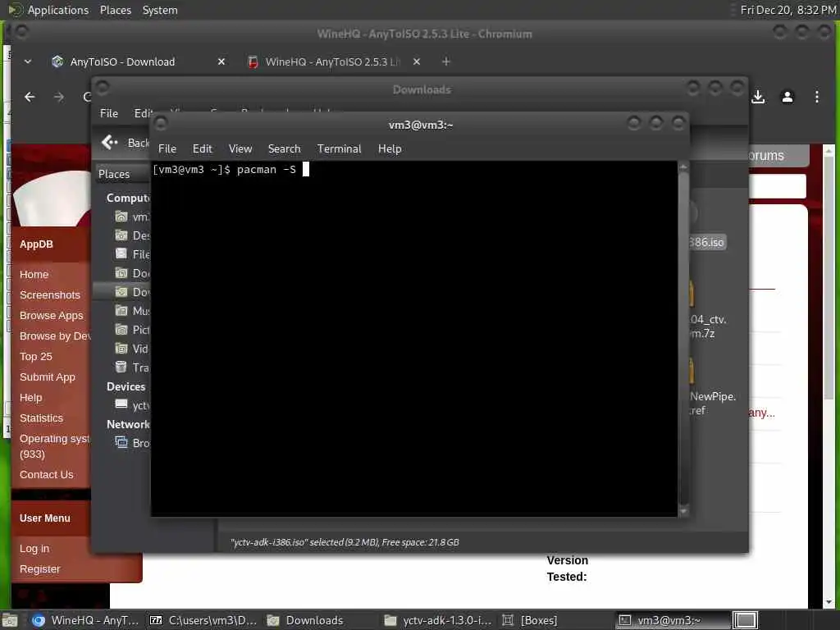Click Log in under User Menu
840x630 pixels.
(34, 549)
